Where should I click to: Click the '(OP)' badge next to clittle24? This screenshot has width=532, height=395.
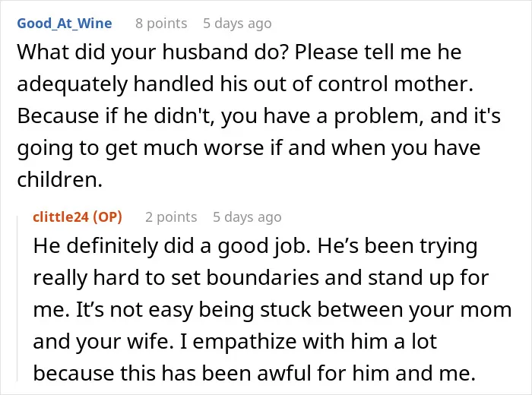point(107,217)
